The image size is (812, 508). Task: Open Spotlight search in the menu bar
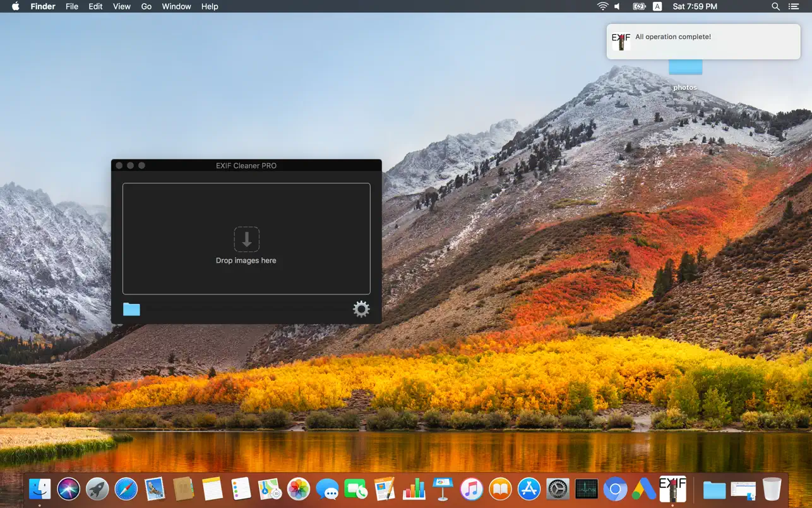click(775, 6)
